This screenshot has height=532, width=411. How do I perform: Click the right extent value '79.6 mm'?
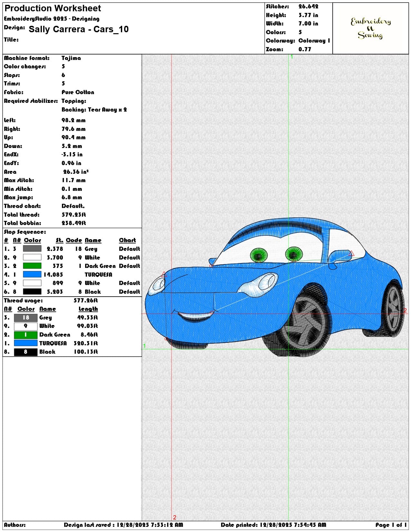click(73, 129)
